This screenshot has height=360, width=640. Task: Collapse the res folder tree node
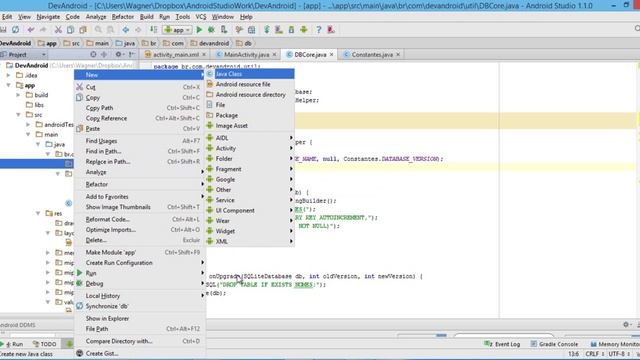[x=38, y=213]
